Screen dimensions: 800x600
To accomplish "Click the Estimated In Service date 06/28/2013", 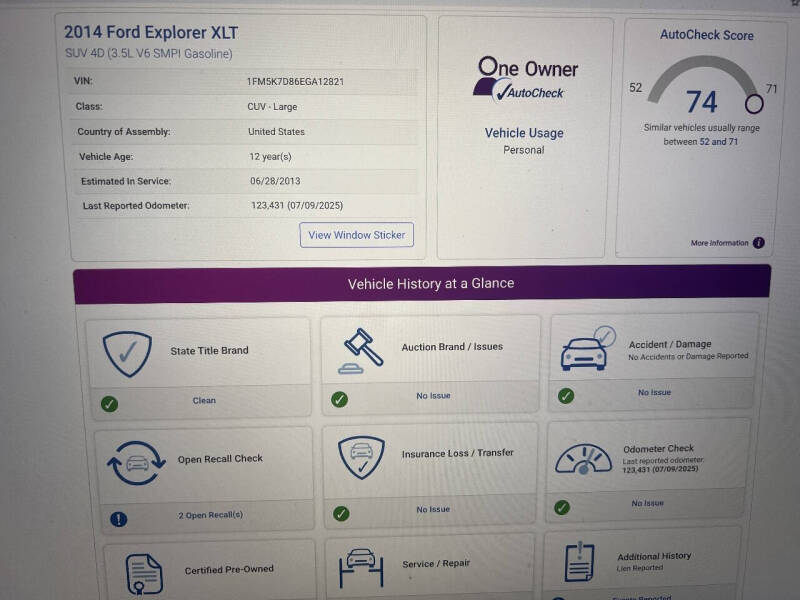I will [x=275, y=181].
